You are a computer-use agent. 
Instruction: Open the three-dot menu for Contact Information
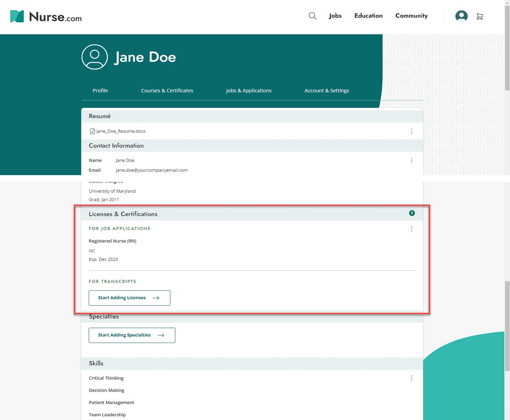(411, 160)
